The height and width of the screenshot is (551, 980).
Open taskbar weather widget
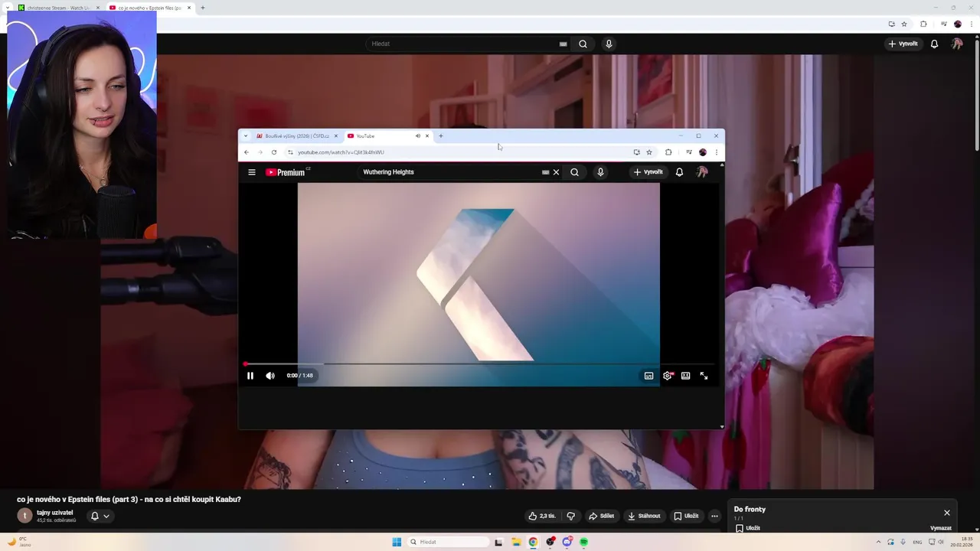point(20,542)
